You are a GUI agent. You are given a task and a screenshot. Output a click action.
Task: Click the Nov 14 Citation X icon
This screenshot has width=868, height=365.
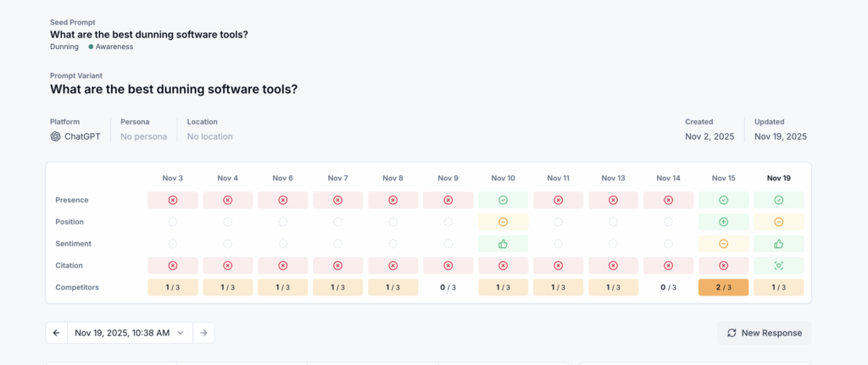tap(668, 266)
